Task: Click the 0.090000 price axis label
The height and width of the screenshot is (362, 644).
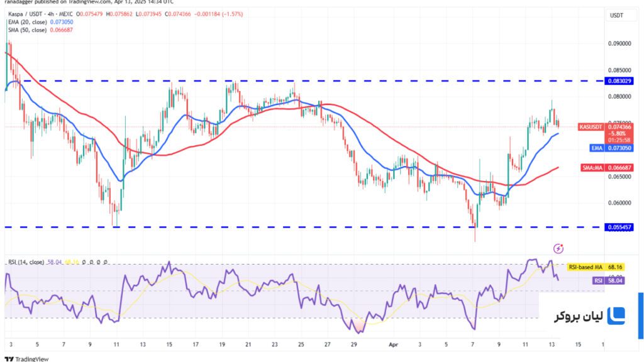Action: click(619, 43)
